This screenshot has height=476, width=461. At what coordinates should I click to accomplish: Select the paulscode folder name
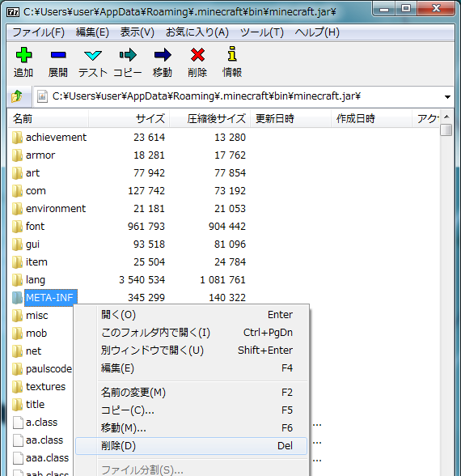tap(49, 369)
